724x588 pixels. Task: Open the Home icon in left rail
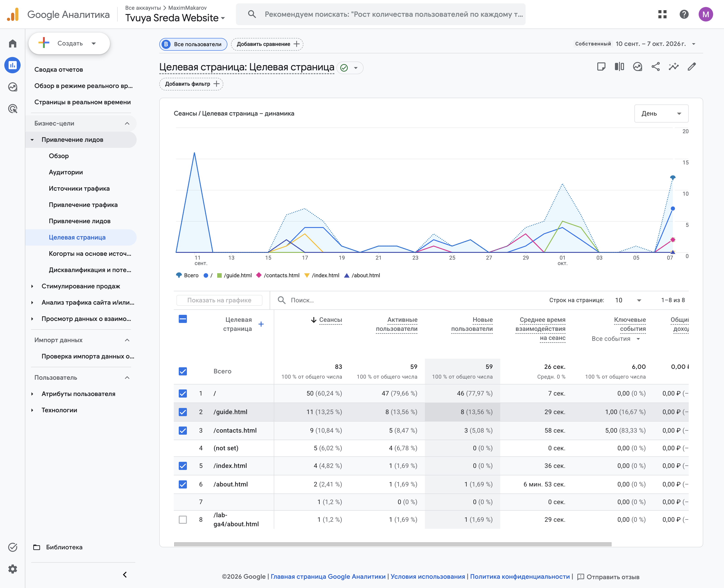pyautogui.click(x=12, y=43)
